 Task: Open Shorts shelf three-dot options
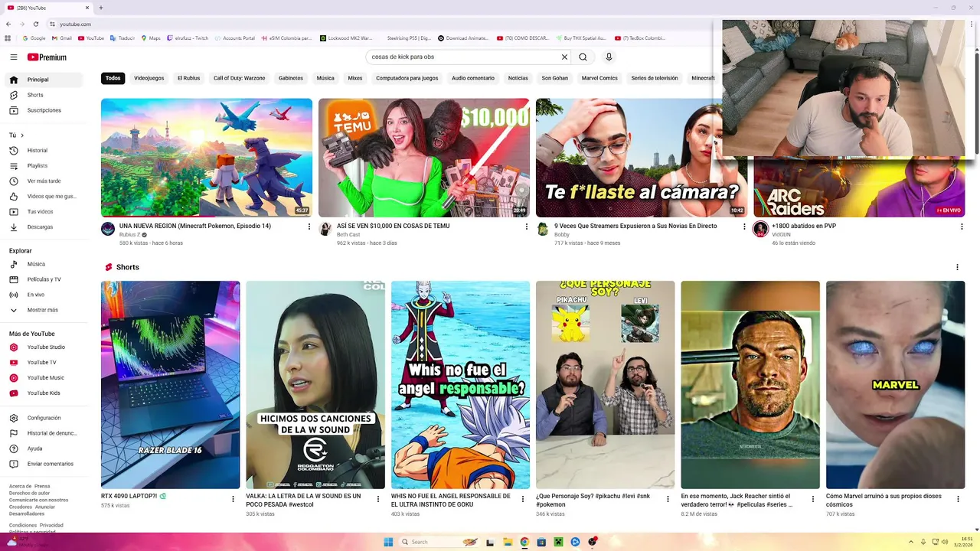(x=957, y=267)
